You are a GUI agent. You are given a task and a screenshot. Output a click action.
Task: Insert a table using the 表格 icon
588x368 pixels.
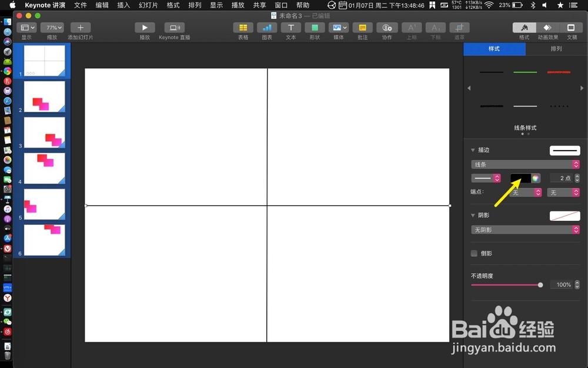pos(243,28)
